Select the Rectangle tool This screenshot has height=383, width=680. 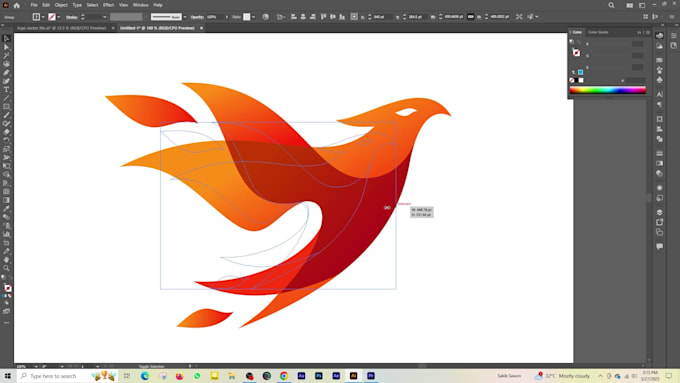tap(6, 106)
